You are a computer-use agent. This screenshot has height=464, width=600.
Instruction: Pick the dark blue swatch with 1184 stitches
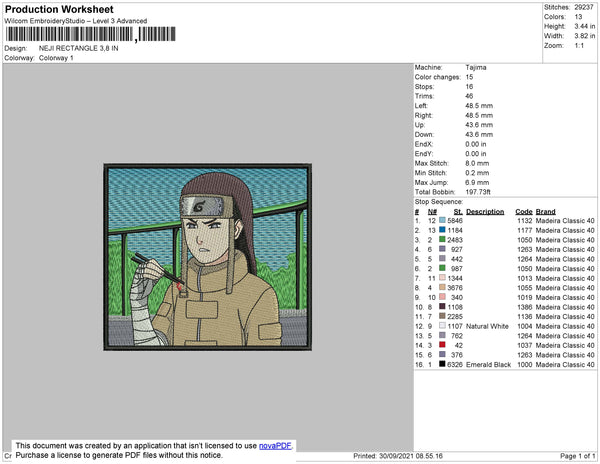[442, 230]
